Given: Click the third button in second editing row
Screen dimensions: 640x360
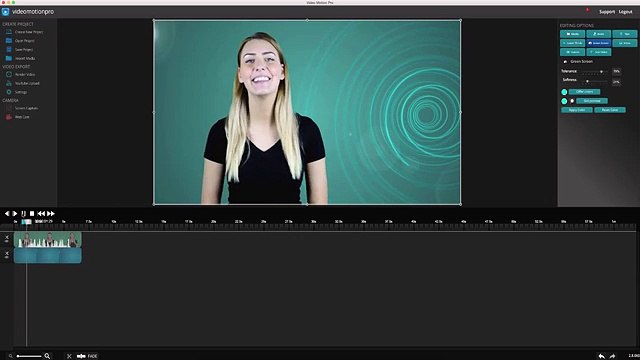Looking at the screenshot, I should pos(625,43).
